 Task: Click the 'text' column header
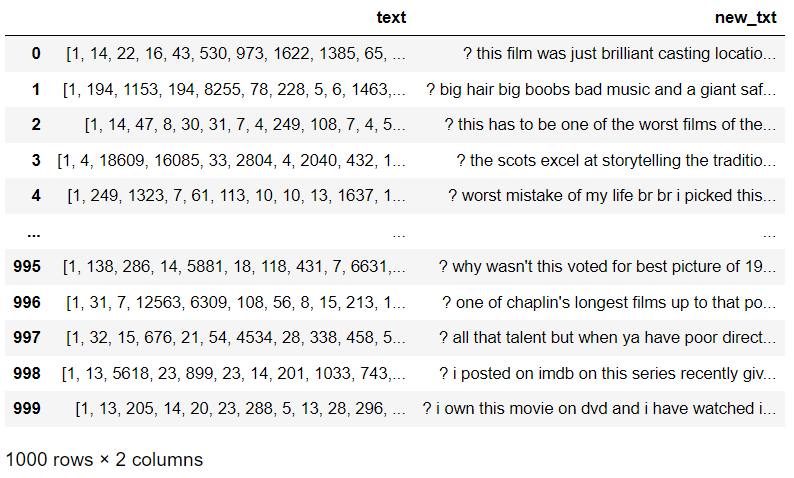(391, 18)
